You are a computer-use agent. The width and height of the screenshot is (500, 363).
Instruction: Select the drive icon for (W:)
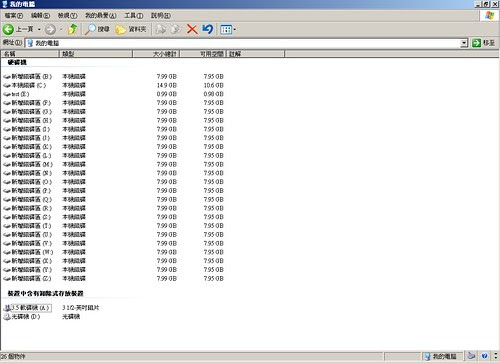point(7,252)
